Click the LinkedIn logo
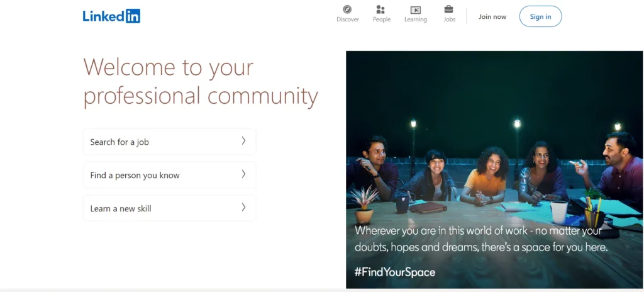Screen dimensions: 644x292 pyautogui.click(x=111, y=16)
